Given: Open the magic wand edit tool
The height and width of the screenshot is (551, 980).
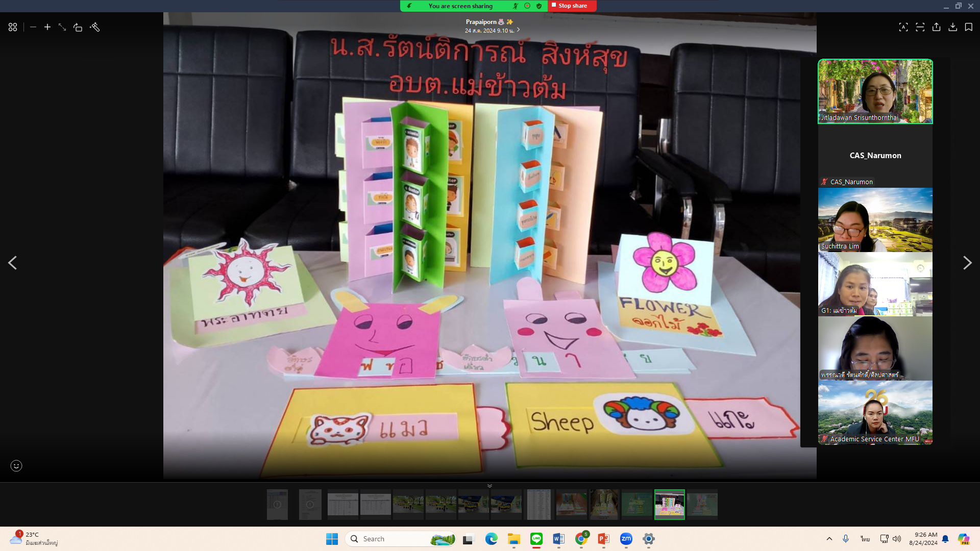Looking at the screenshot, I should [x=94, y=27].
